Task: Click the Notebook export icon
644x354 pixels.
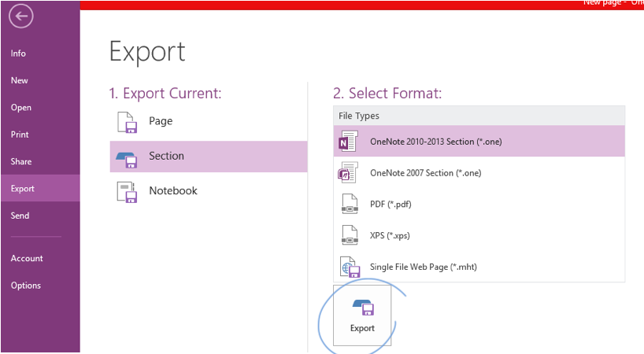Action: click(127, 193)
